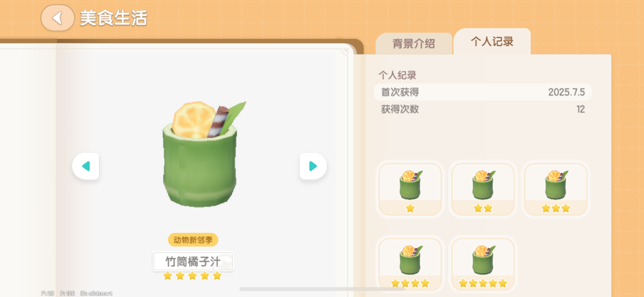Click the page-corner curl icon on book
644x297 pixels.
(x=346, y=50)
